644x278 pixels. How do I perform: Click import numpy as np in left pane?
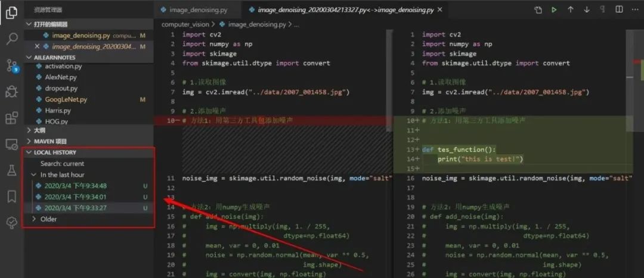[217, 44]
